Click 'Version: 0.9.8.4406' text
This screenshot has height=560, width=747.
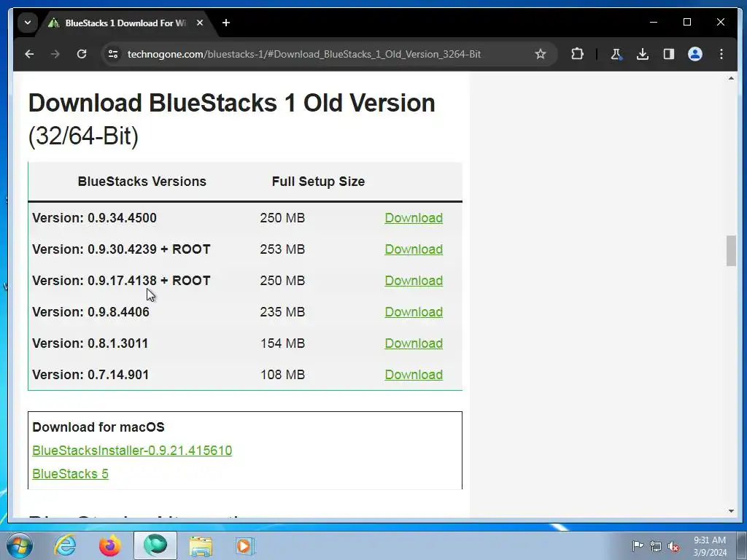pos(90,312)
